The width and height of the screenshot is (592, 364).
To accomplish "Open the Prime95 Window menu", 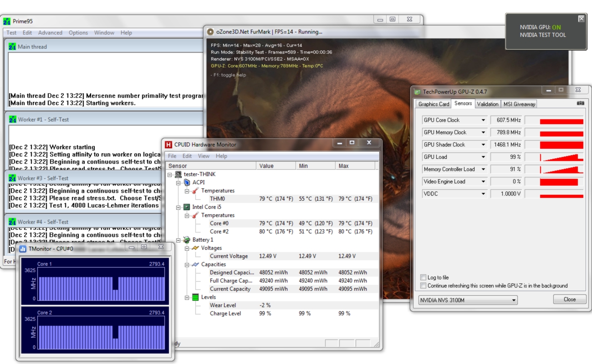I will 104,33.
